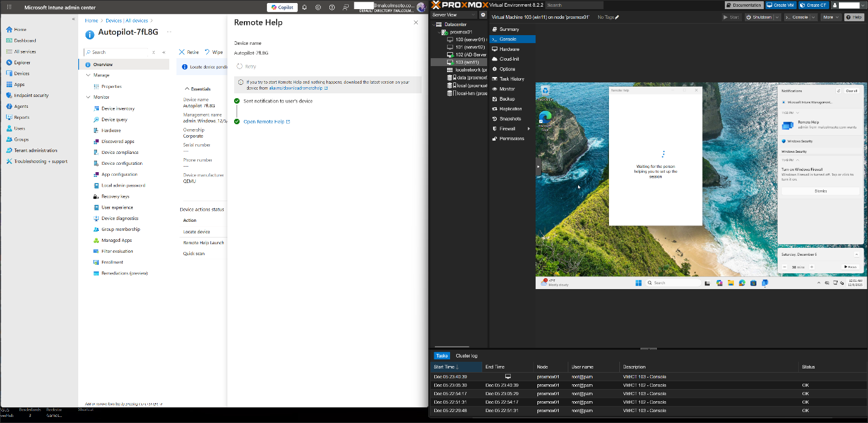
Task: Open File Explorer from VM taskbar
Action: point(730,282)
